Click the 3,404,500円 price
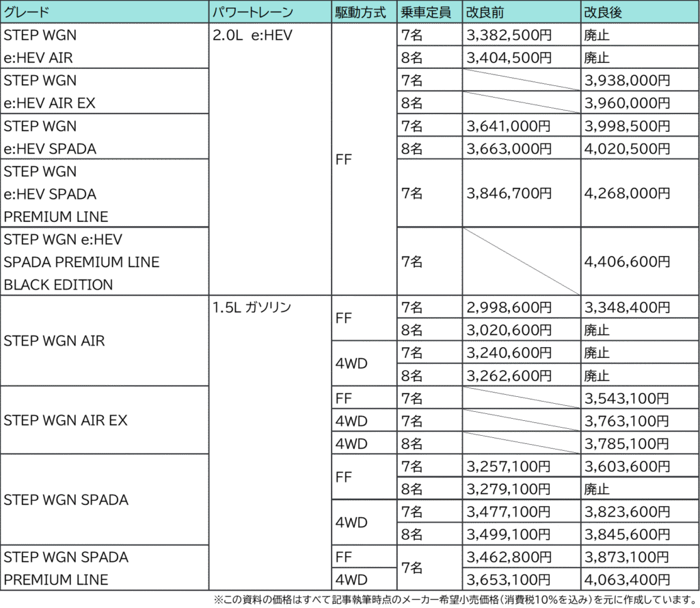The image size is (700, 608). coord(509,58)
